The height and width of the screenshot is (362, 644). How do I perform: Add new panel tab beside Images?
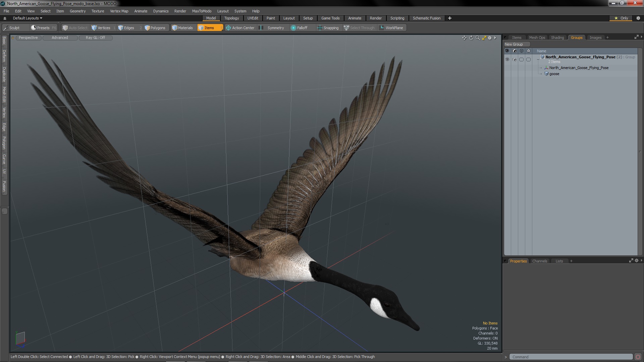tap(607, 38)
